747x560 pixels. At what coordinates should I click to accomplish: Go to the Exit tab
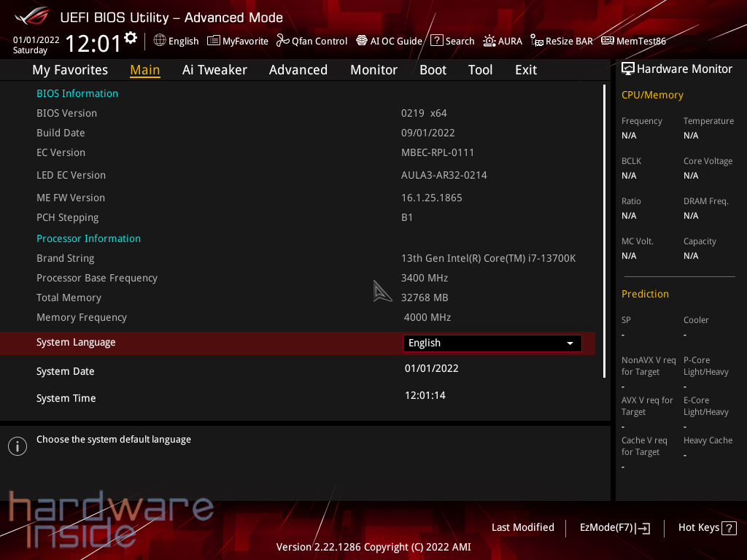(x=526, y=70)
